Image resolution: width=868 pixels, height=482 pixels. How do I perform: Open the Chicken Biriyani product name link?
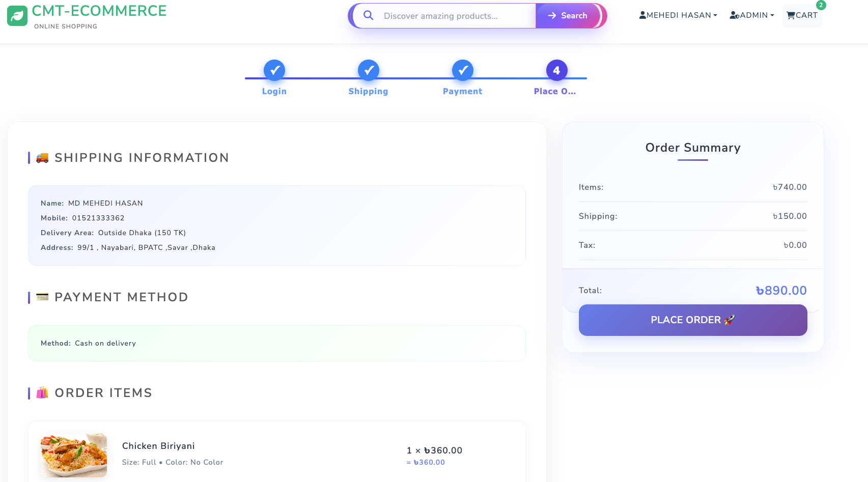tap(158, 446)
